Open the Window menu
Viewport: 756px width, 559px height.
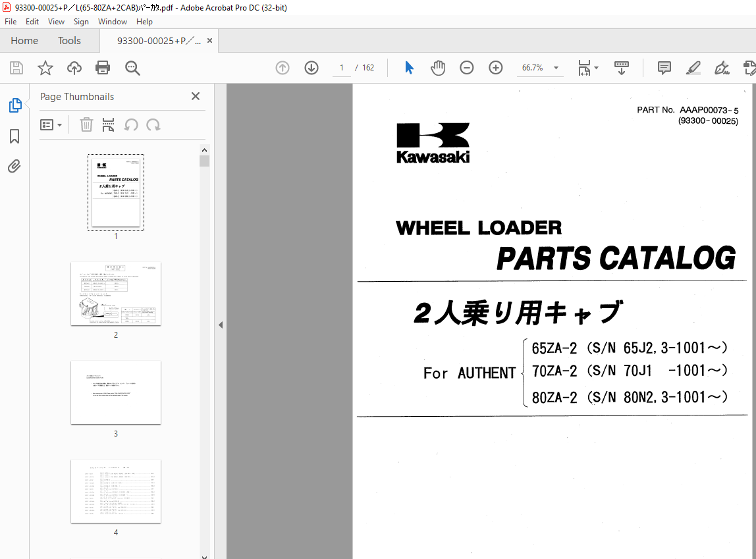(113, 22)
